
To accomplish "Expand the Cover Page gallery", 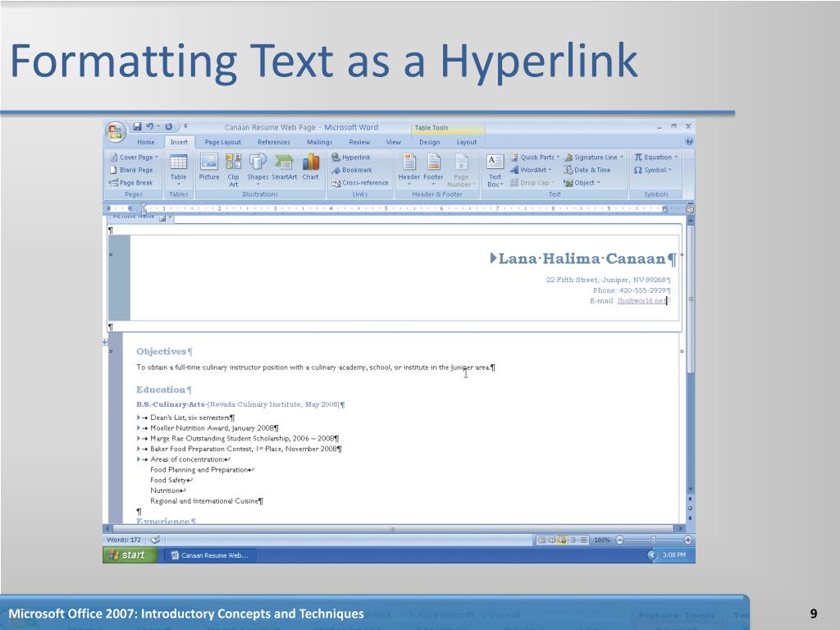I will [134, 157].
